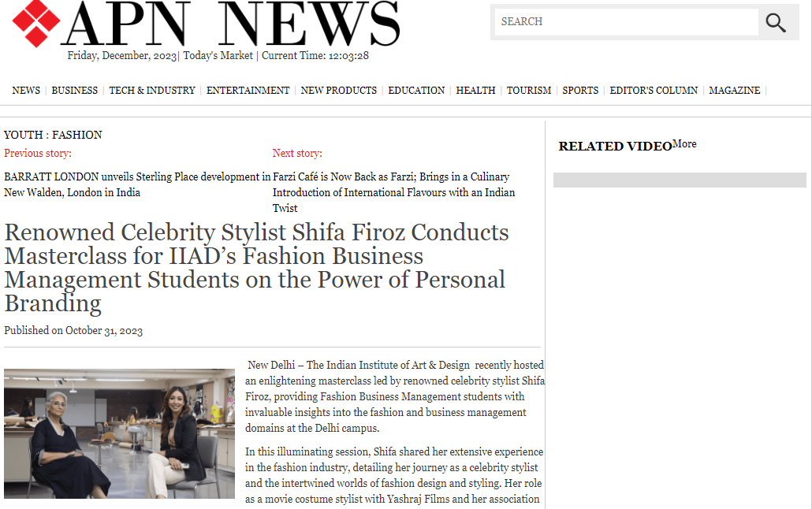Open the Entertainment menu item
Viewport: 812px width, 509px height.
coord(248,91)
